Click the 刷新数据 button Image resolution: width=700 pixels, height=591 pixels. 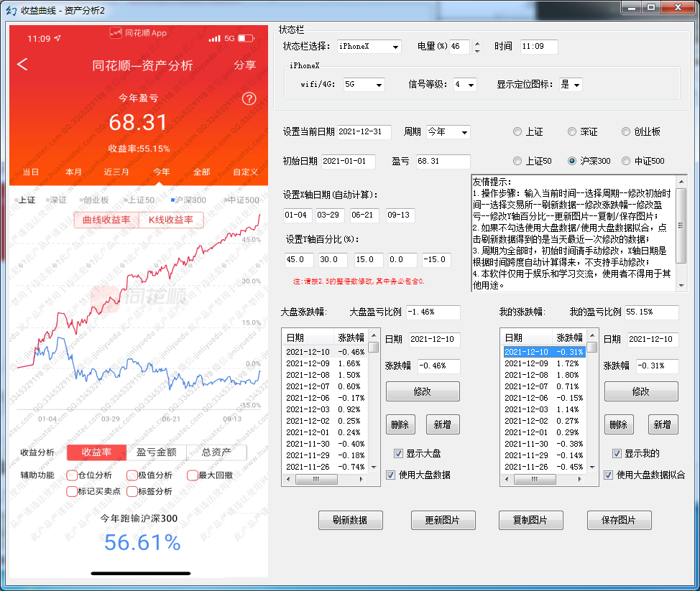click(351, 521)
